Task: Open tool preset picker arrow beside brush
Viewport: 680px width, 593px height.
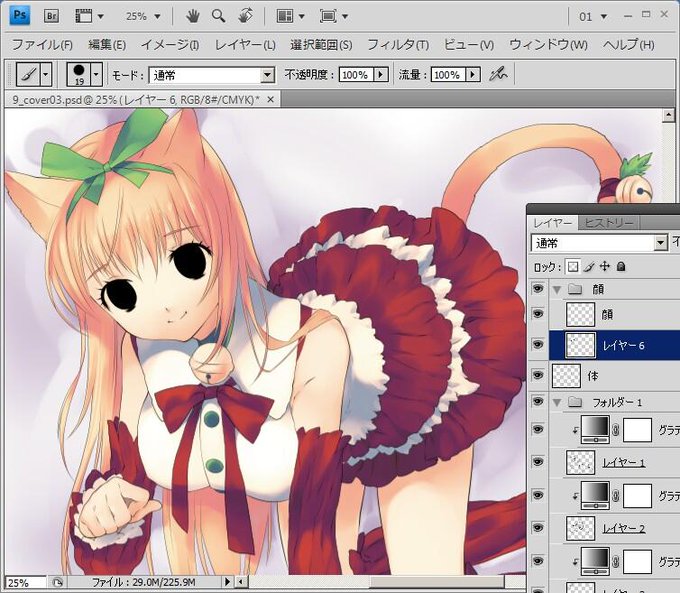Action: (x=46, y=74)
